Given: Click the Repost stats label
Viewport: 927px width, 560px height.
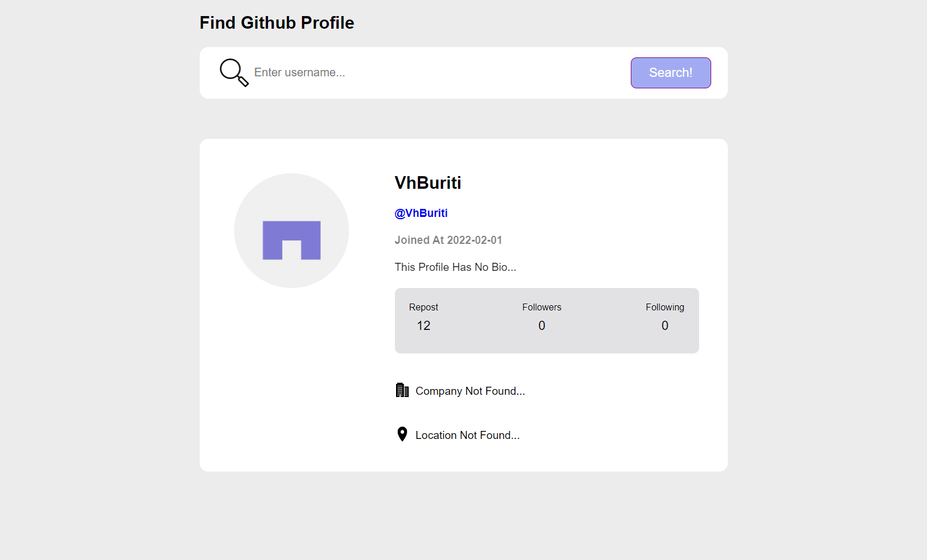Looking at the screenshot, I should (423, 307).
